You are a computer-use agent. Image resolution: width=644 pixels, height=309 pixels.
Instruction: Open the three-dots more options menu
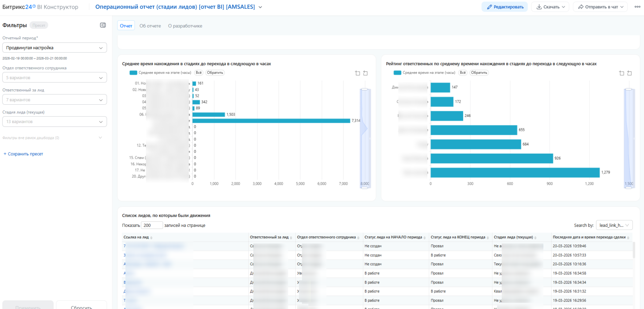[x=637, y=7]
